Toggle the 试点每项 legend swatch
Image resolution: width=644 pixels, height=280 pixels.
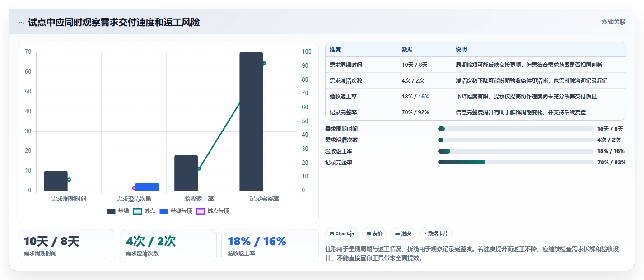(x=201, y=211)
